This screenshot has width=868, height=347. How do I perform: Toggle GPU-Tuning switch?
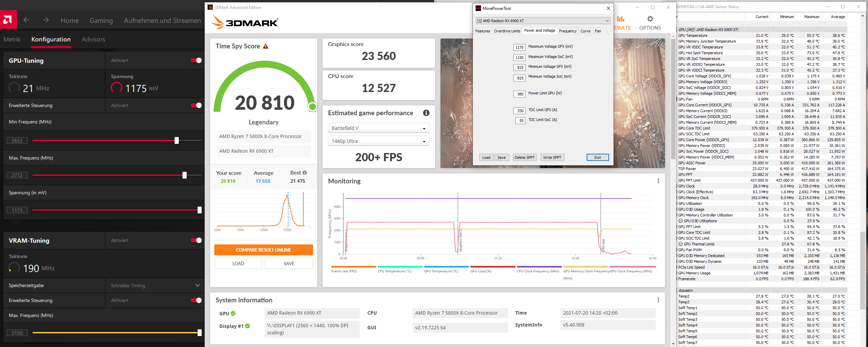tap(196, 60)
